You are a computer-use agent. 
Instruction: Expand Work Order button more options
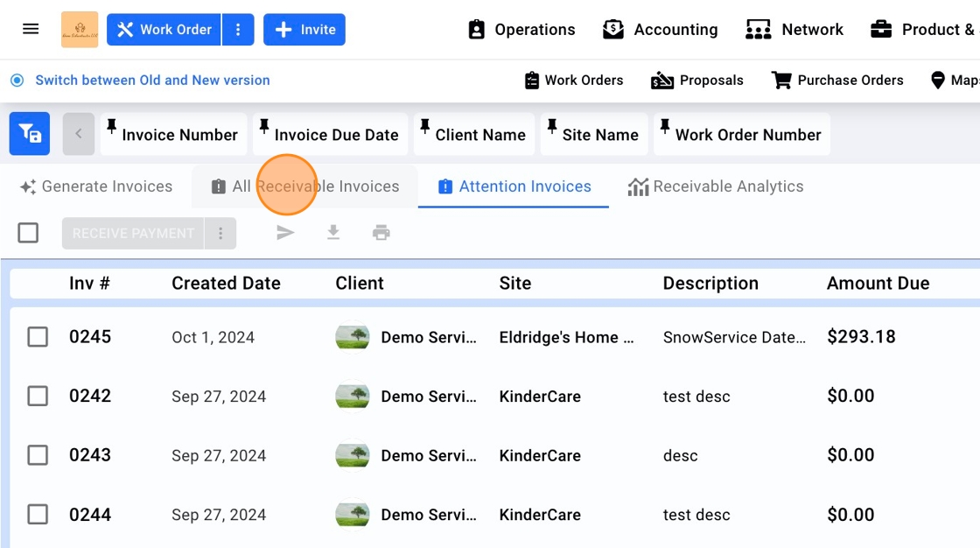pyautogui.click(x=238, y=30)
